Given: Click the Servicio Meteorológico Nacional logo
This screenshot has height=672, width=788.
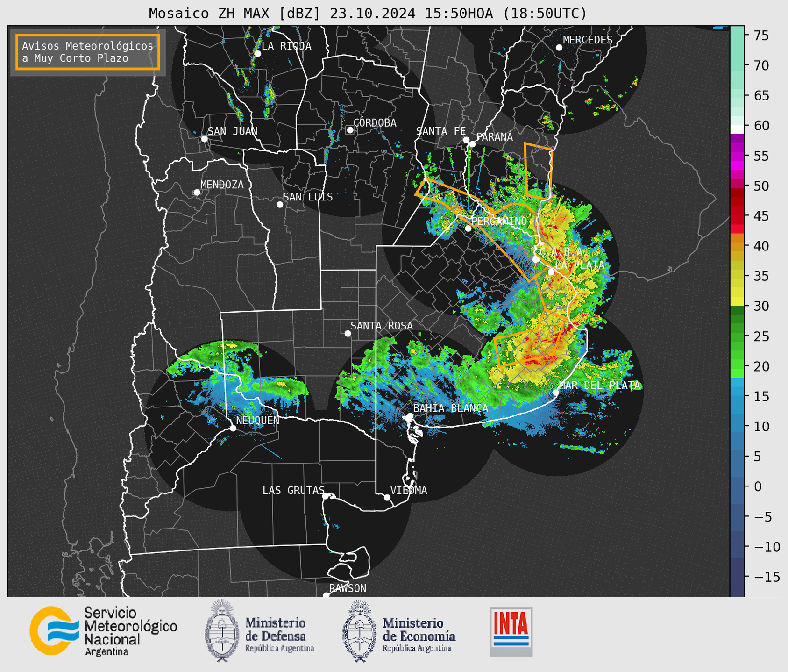Looking at the screenshot, I should [103, 632].
